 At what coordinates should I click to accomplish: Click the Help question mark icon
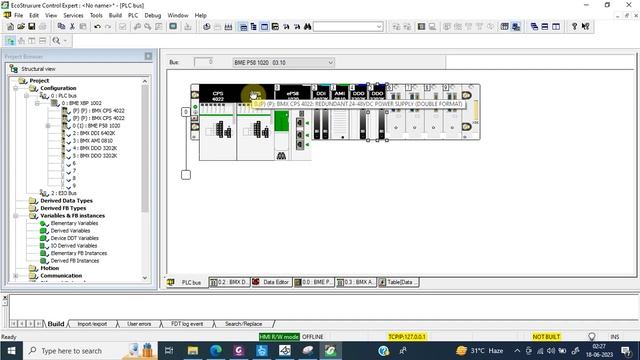tap(574, 27)
